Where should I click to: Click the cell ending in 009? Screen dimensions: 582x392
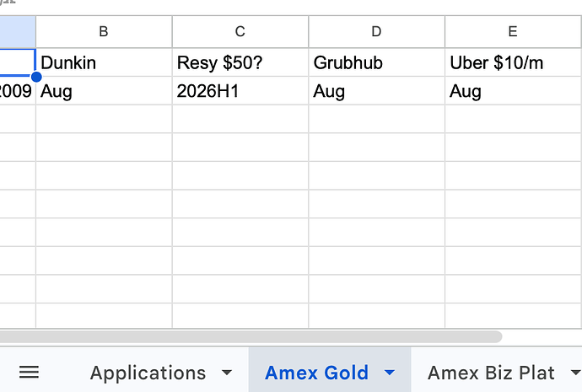pos(18,91)
